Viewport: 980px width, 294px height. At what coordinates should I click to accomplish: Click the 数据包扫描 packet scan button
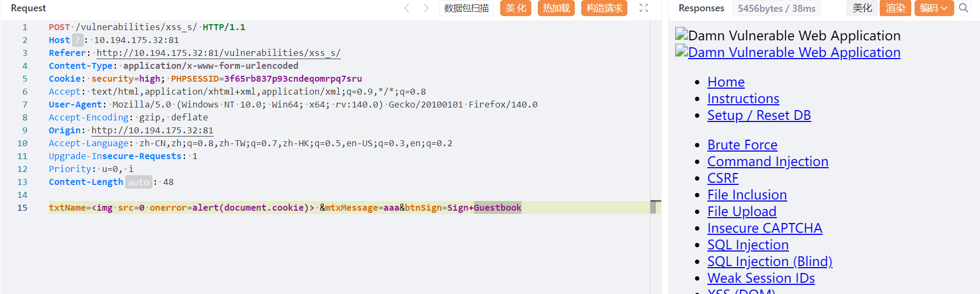click(466, 8)
